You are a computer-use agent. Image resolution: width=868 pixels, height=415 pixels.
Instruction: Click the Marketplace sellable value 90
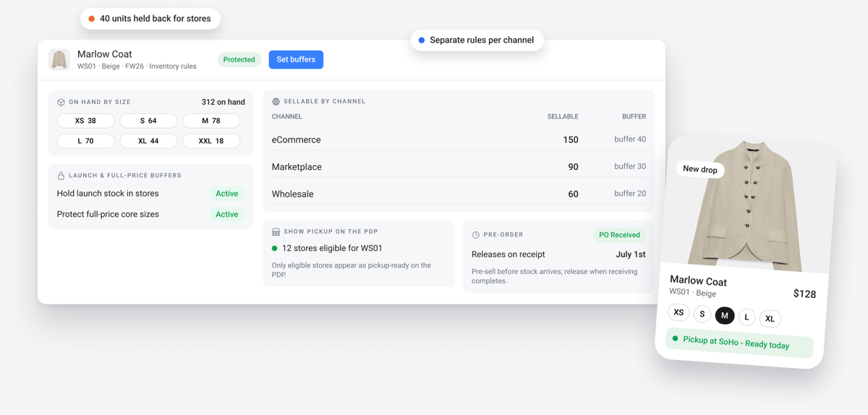(573, 167)
